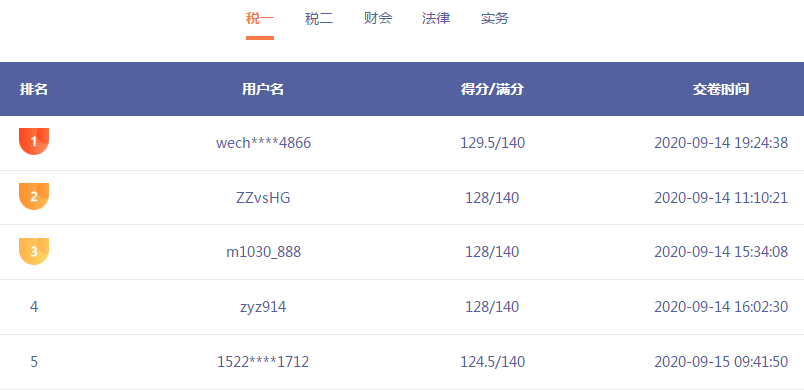The height and width of the screenshot is (390, 804).
Task: Click submit time 2020-09-14 15:34:08
Action: click(721, 252)
